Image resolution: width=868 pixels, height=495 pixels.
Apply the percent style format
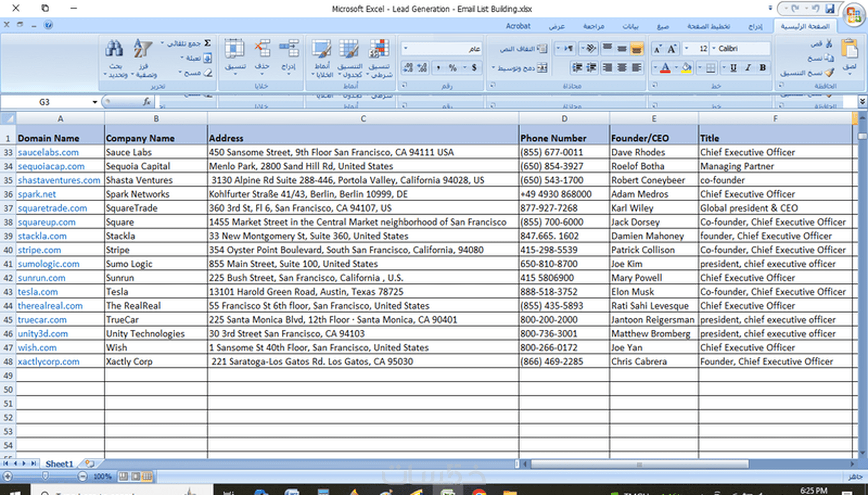tap(453, 67)
